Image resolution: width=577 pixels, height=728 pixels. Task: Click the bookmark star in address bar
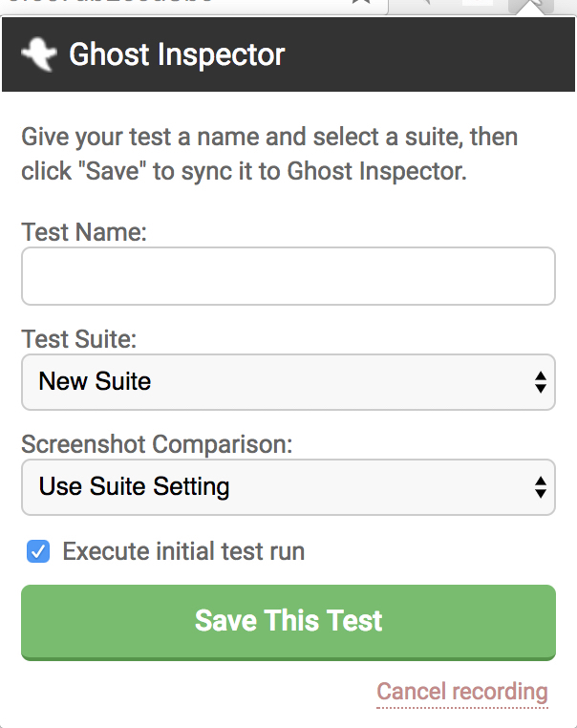point(361,2)
